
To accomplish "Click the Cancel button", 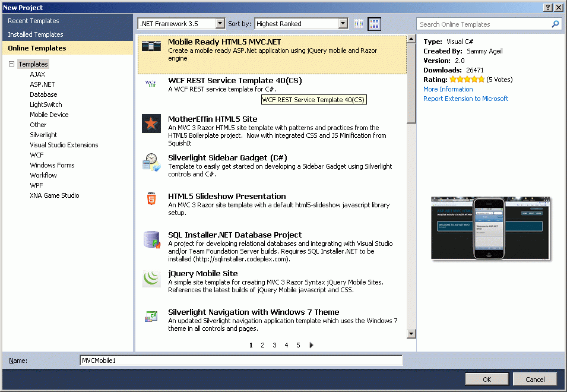I will 535,380.
